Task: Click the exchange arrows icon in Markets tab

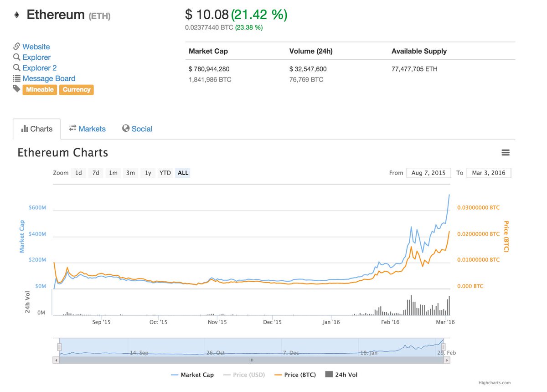Action: [x=72, y=129]
